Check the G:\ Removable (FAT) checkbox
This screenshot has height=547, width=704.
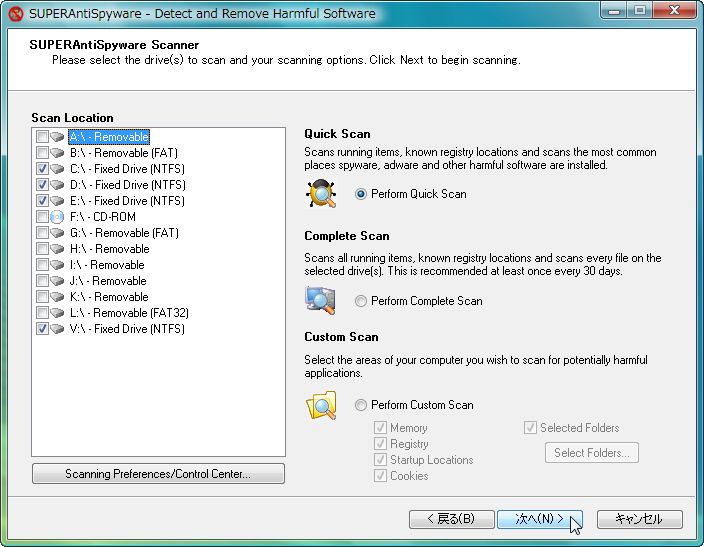pos(42,233)
